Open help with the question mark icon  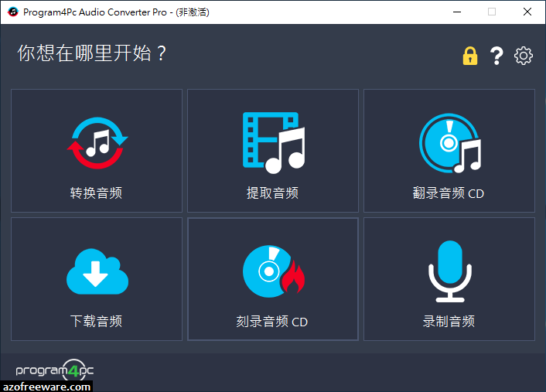tap(497, 56)
